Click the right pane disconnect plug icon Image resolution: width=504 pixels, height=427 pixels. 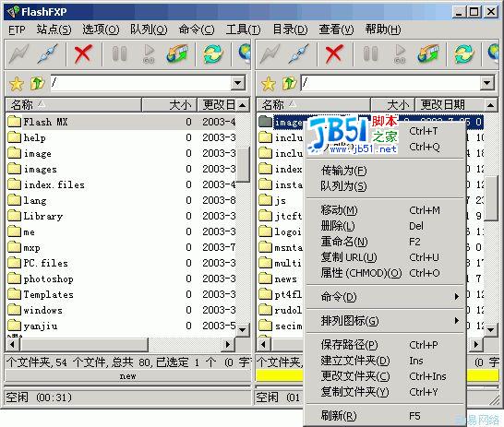pos(298,53)
